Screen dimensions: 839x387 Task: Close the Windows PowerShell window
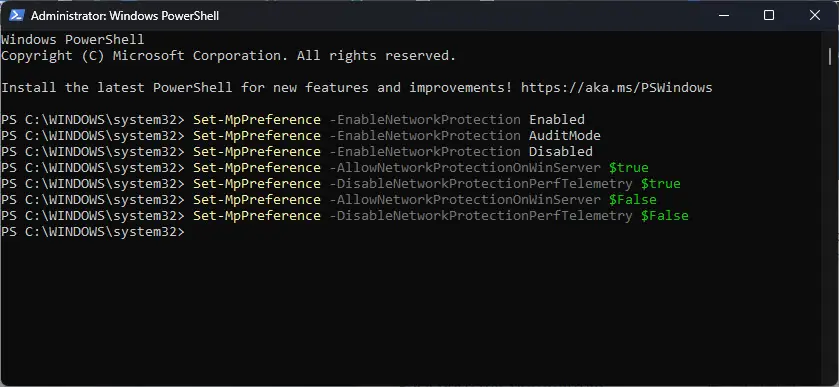pyautogui.click(x=814, y=16)
